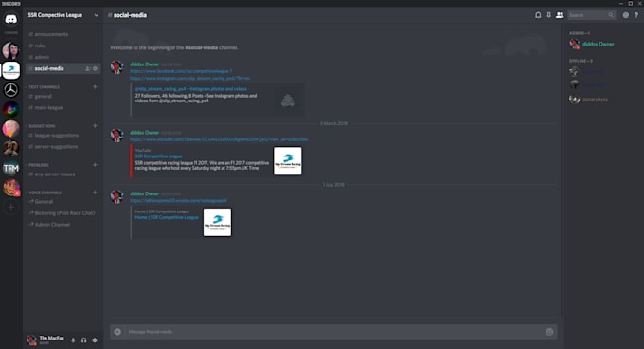Open the colorful swirl server icon

click(x=11, y=109)
